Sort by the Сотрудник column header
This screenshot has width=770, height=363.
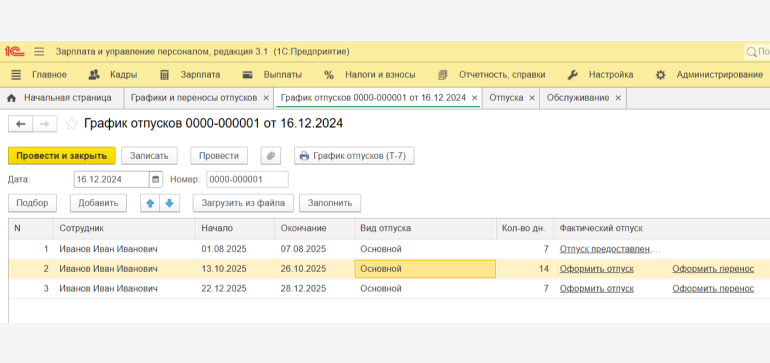pos(125,228)
